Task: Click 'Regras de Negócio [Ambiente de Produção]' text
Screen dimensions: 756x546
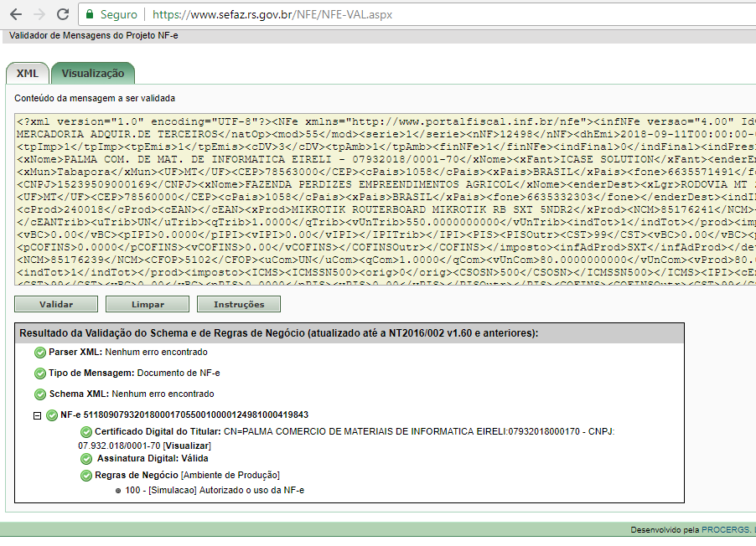Action: click(187, 475)
